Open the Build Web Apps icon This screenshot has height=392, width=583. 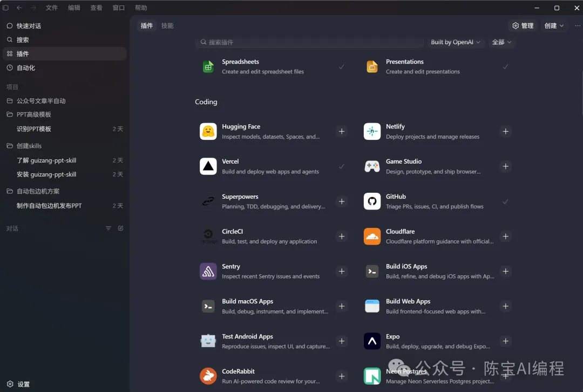[x=372, y=306]
